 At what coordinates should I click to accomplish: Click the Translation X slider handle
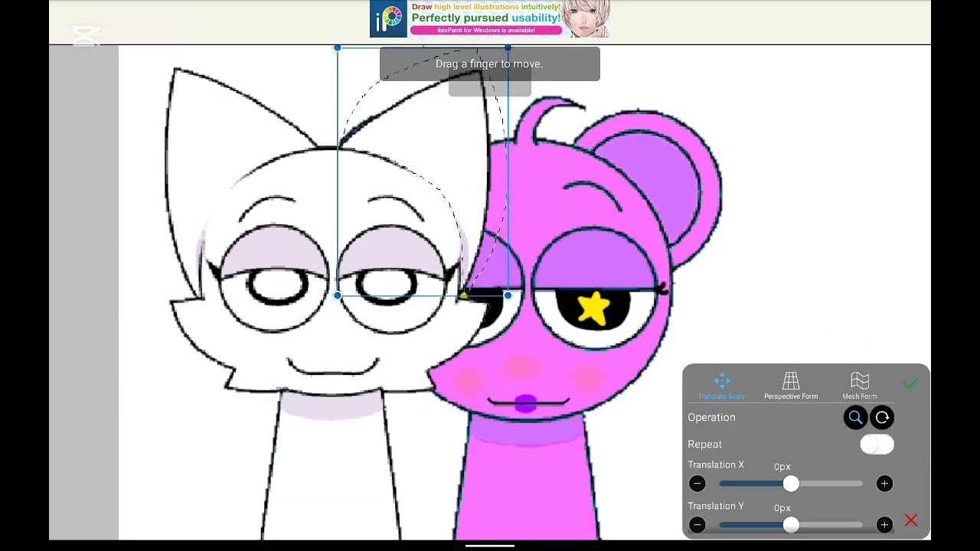791,484
